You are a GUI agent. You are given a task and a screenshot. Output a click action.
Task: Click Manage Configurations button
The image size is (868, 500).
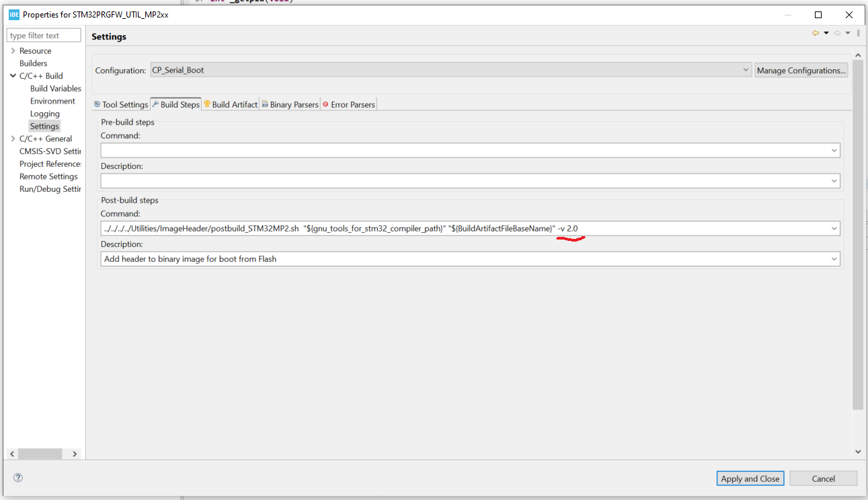[801, 70]
